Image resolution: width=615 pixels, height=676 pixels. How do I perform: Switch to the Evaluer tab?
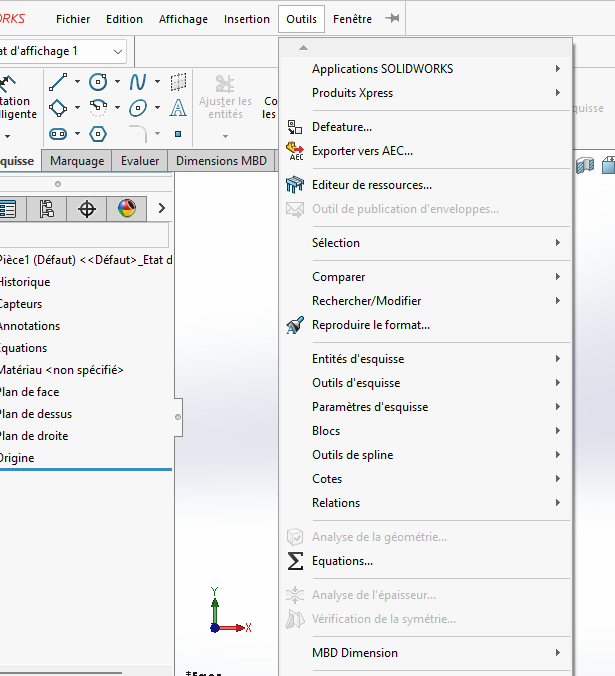[x=140, y=161]
